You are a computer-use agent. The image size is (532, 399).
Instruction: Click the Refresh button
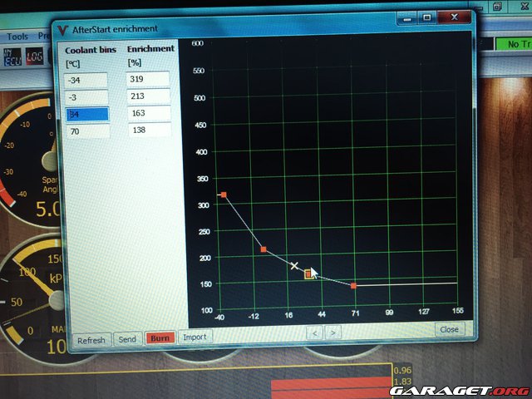click(91, 339)
